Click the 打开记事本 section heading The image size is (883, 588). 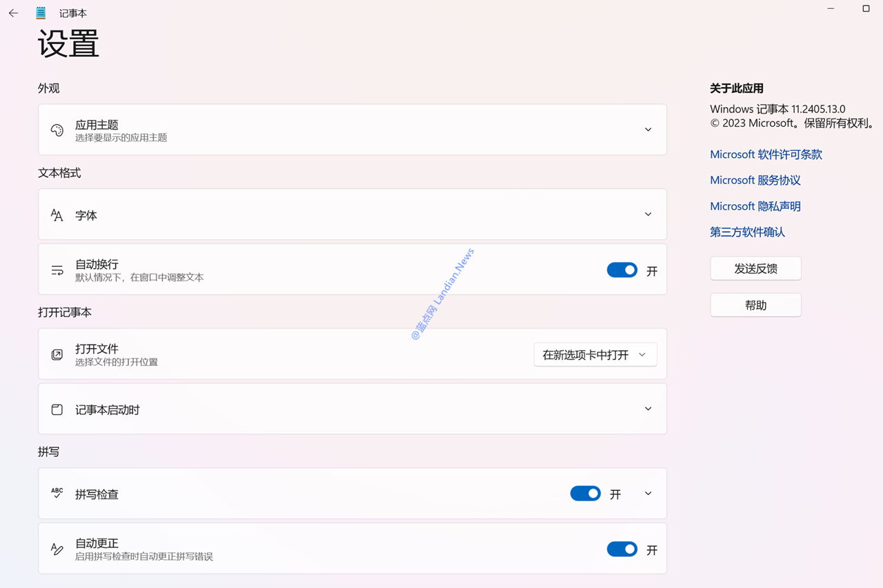coord(65,312)
